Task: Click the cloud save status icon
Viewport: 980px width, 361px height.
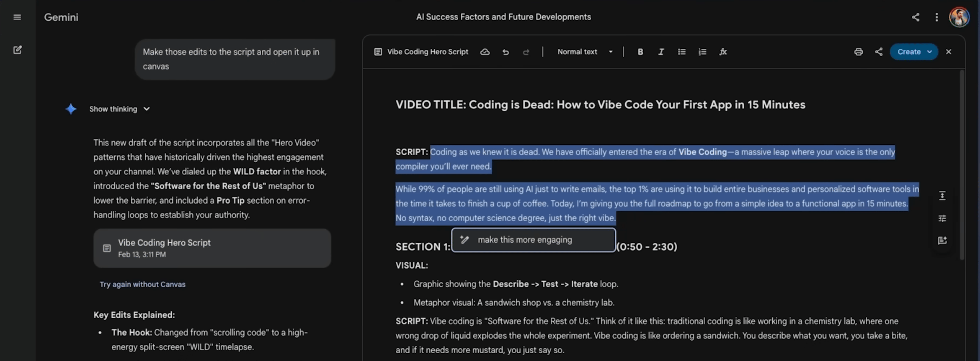Action: tap(485, 52)
